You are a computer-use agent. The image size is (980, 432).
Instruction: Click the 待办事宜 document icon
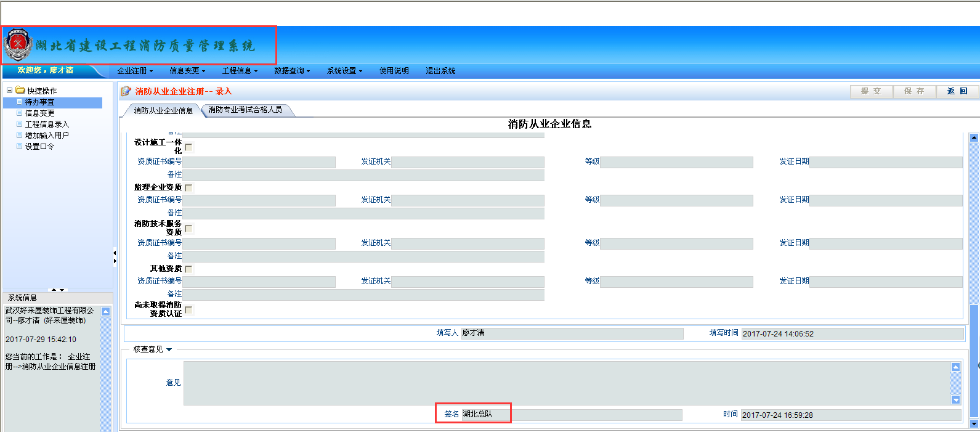click(20, 102)
